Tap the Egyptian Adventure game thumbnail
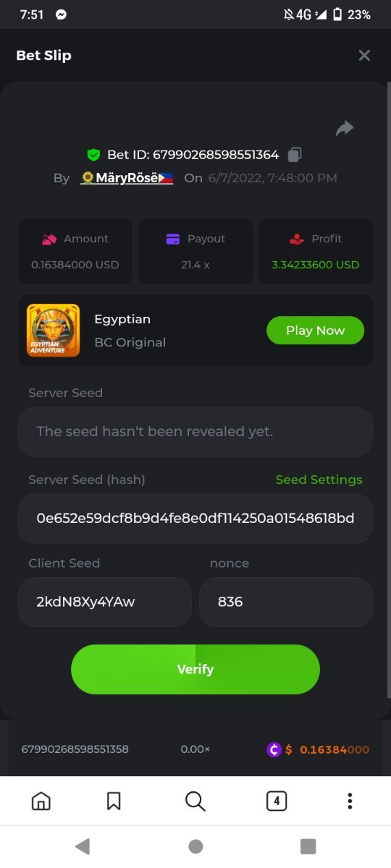391x868 pixels. 53,330
